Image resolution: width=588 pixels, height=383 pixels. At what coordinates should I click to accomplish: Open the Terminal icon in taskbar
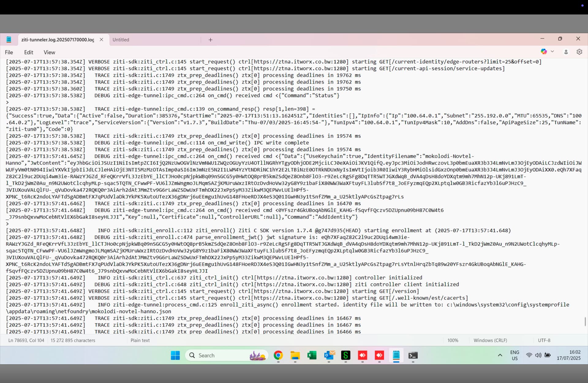(413, 355)
